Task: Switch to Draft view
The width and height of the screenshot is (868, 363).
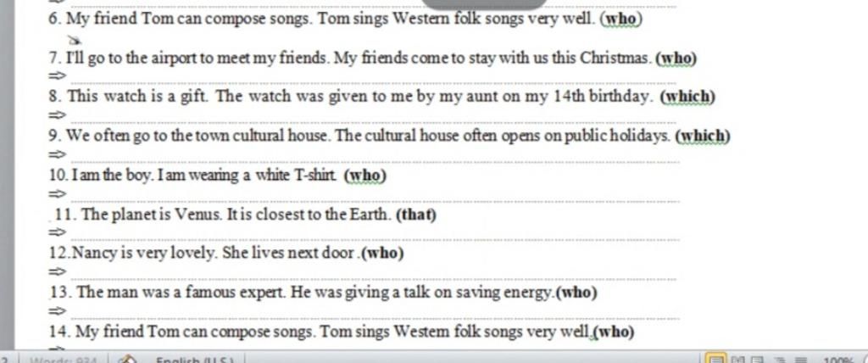Action: 802,360
